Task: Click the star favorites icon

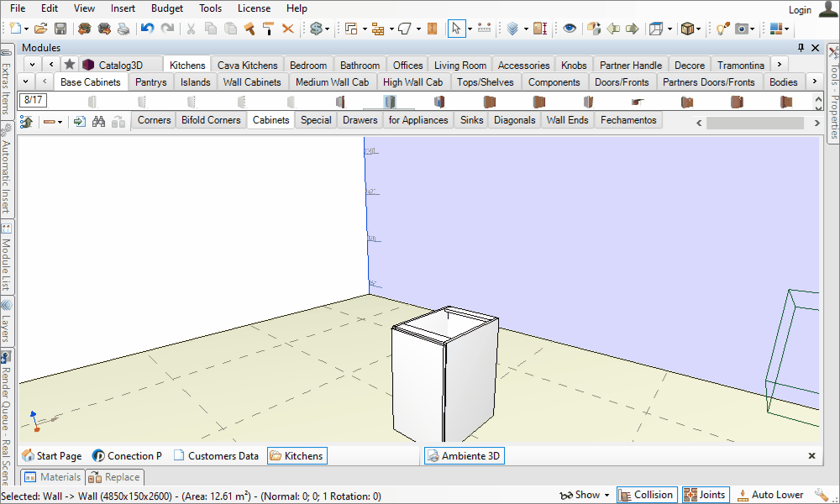Action: (x=70, y=65)
